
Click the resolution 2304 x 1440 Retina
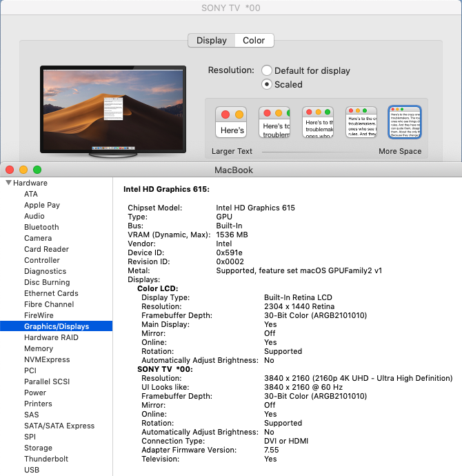click(299, 306)
